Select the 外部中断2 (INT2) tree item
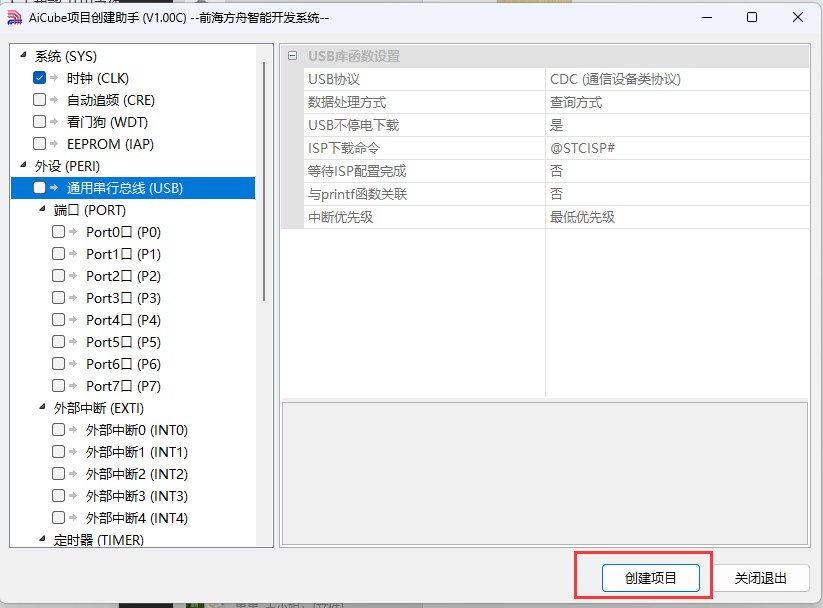 (x=136, y=474)
